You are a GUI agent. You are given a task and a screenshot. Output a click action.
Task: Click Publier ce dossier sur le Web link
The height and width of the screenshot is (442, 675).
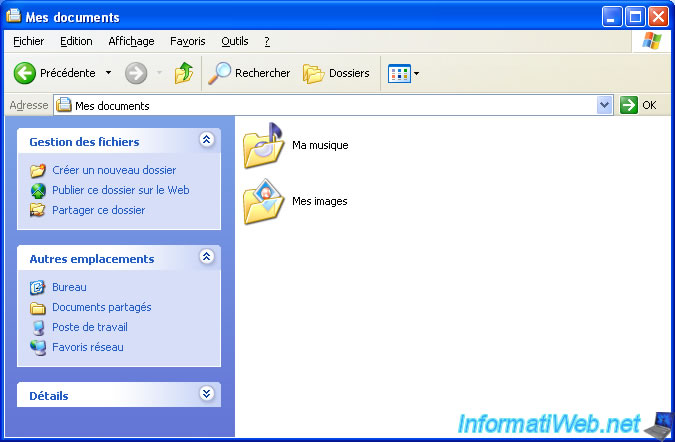click(x=121, y=190)
